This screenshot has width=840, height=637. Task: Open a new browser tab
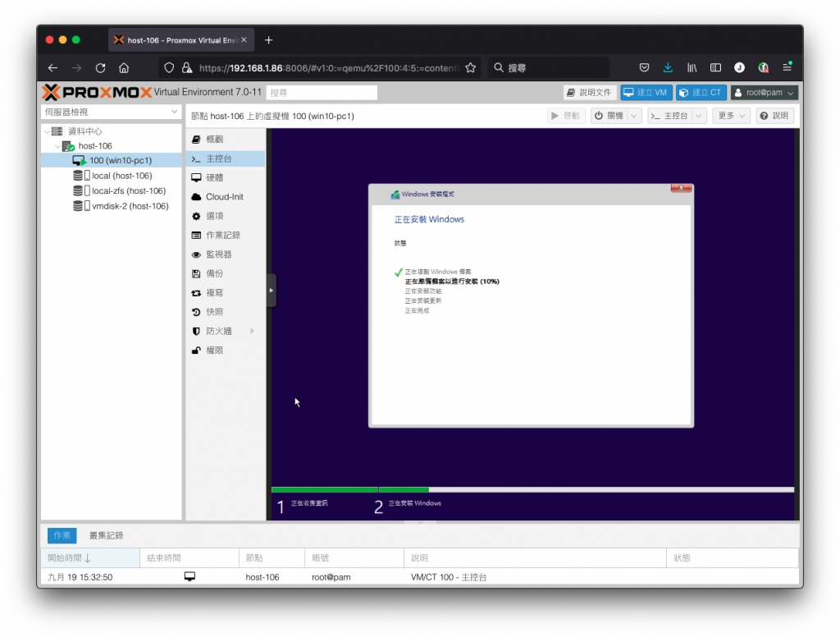pyautogui.click(x=268, y=40)
